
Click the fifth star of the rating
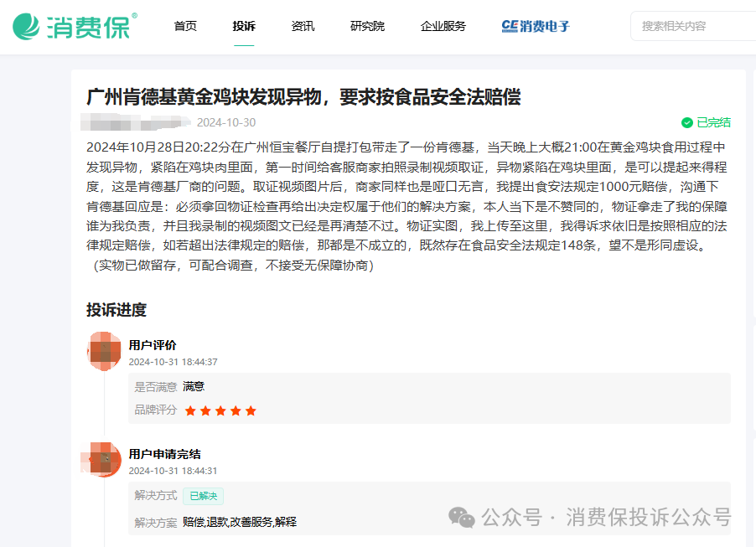click(251, 410)
